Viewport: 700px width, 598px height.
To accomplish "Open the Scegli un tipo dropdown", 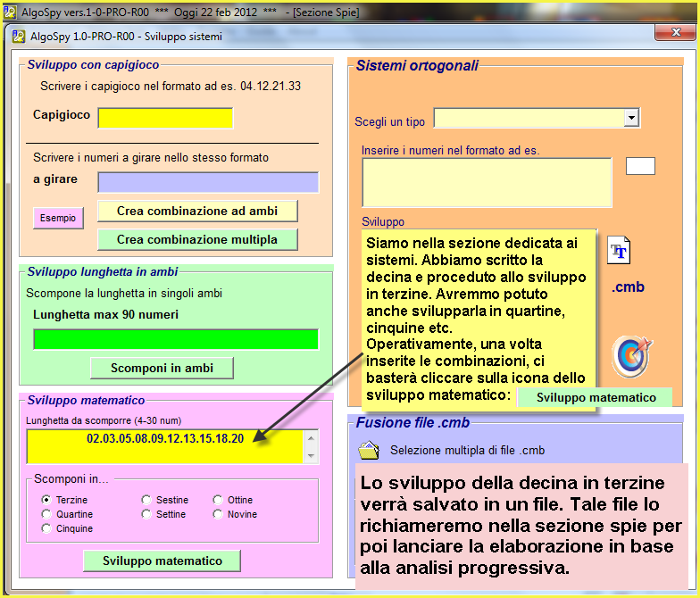I will coord(631,118).
